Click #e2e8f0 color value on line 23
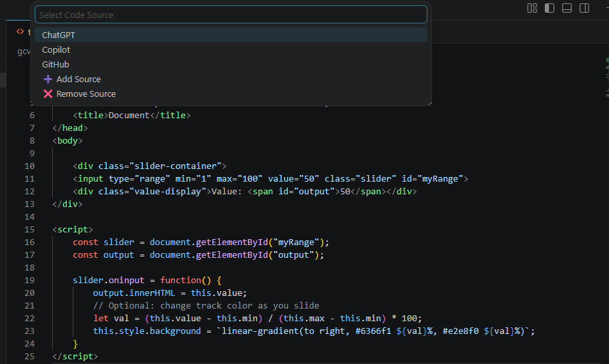The image size is (609, 364). tap(461, 331)
